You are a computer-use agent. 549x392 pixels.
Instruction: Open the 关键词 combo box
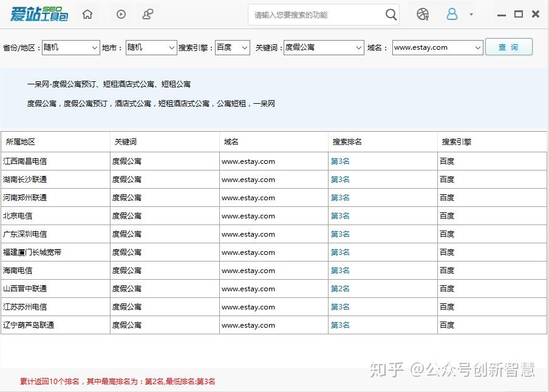[324, 47]
